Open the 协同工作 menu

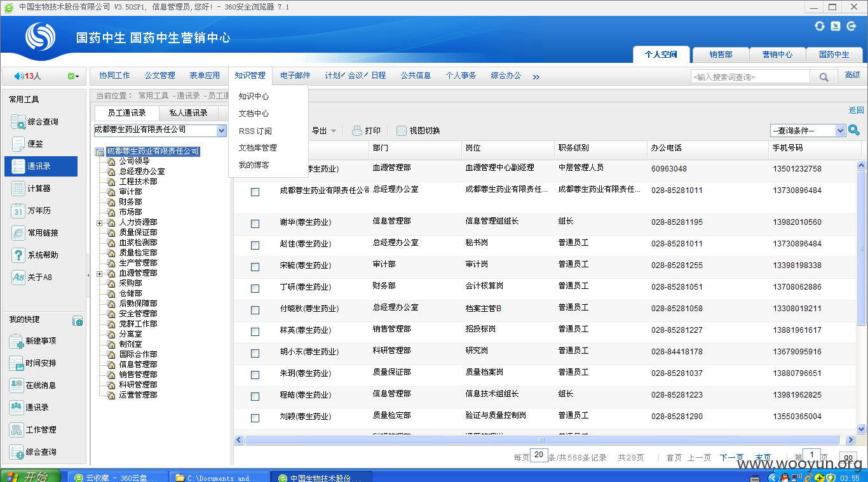(114, 76)
